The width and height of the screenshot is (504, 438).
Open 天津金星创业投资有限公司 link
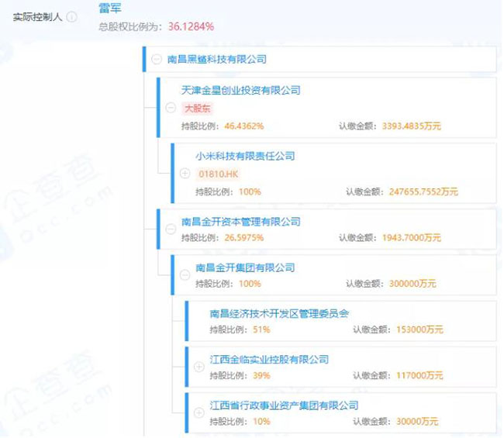click(x=240, y=90)
